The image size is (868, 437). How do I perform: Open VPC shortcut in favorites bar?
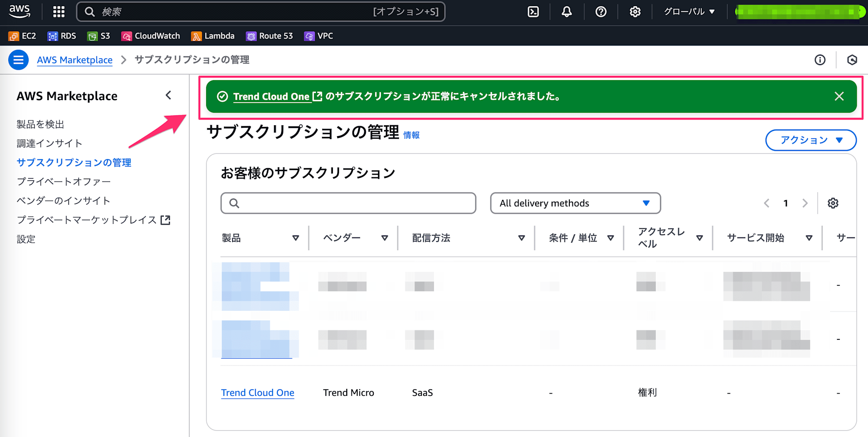tap(319, 36)
